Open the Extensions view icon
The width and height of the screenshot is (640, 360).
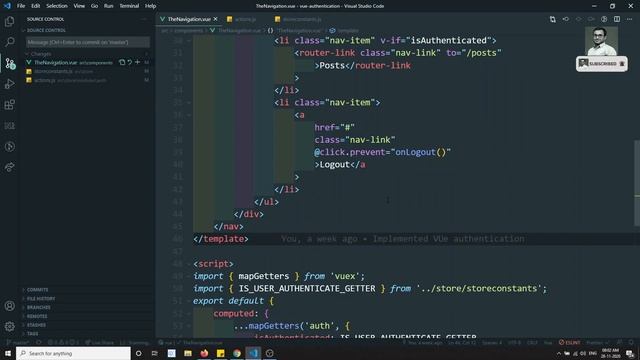(9, 105)
